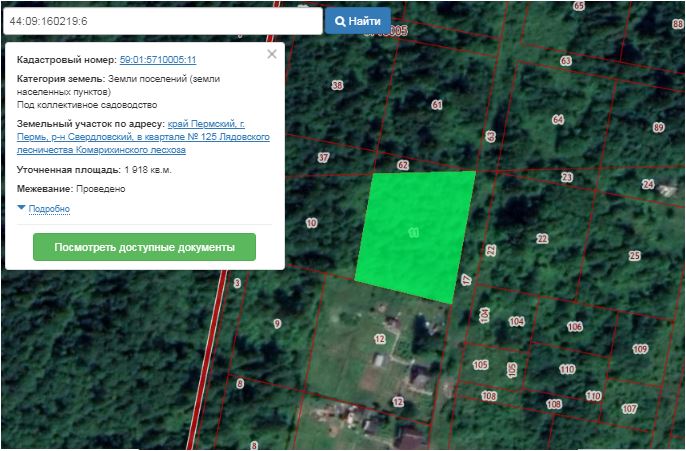Viewport: 686px width, 451px height.
Task: Click parcel 9 on the map
Action: point(277,323)
